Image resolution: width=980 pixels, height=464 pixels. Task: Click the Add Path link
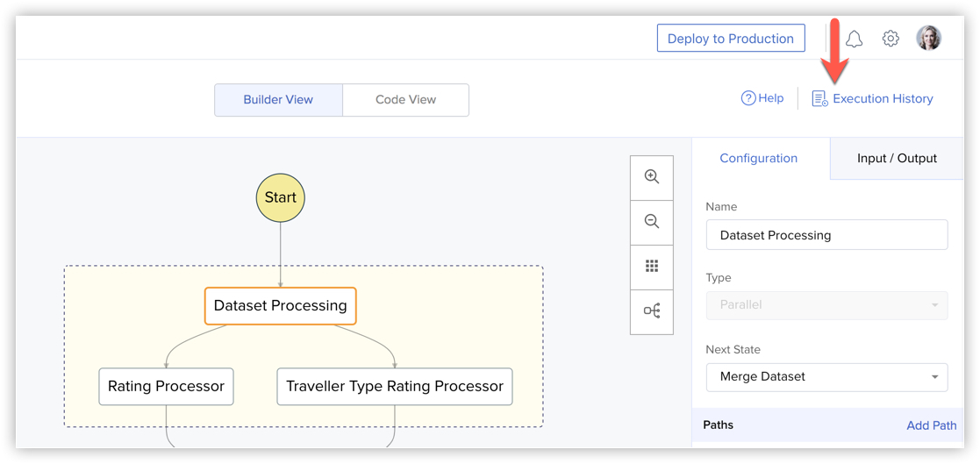tap(931, 425)
